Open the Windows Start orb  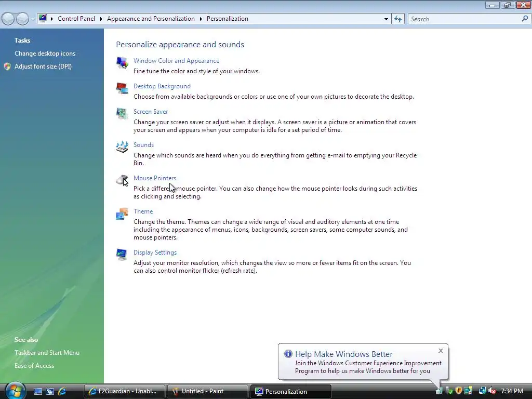pos(15,391)
